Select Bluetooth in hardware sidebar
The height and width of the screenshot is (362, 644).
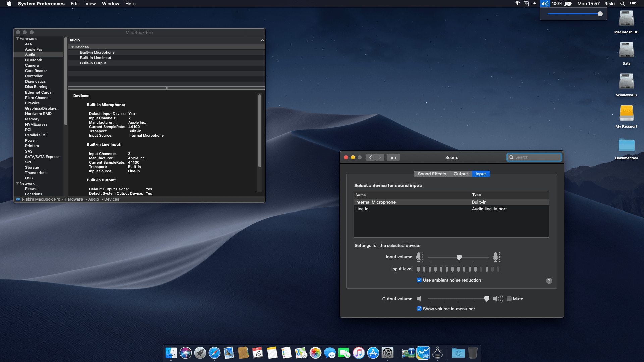coord(34,60)
